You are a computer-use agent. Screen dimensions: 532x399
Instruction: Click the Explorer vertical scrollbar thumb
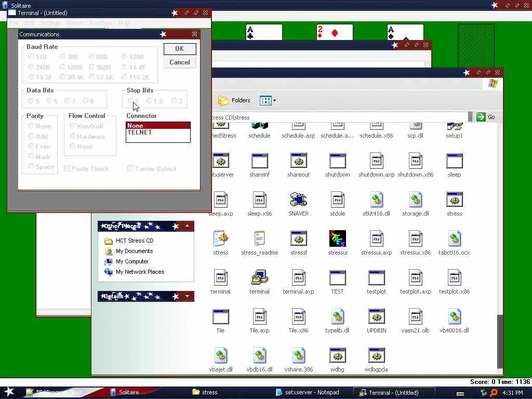[x=500, y=341]
